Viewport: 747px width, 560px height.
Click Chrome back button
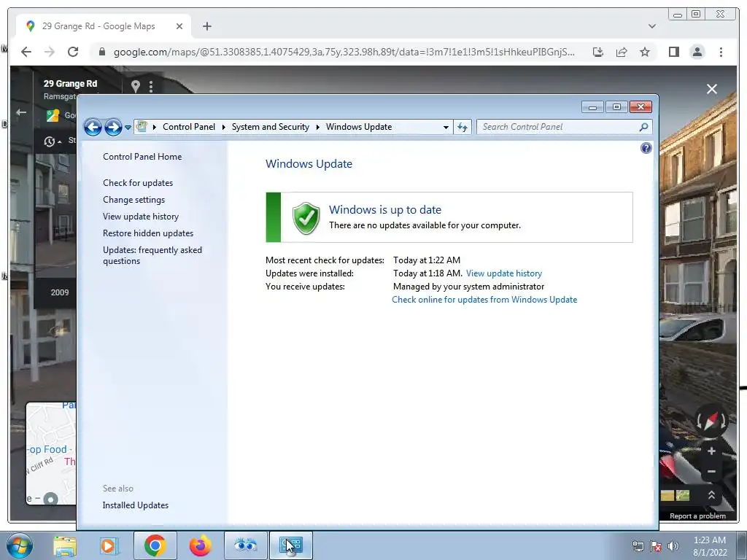(x=26, y=52)
